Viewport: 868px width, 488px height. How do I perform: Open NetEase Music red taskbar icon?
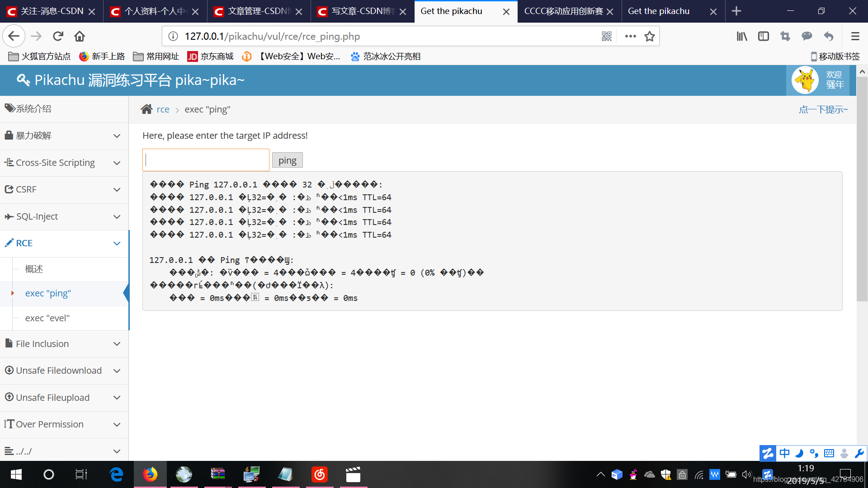320,474
